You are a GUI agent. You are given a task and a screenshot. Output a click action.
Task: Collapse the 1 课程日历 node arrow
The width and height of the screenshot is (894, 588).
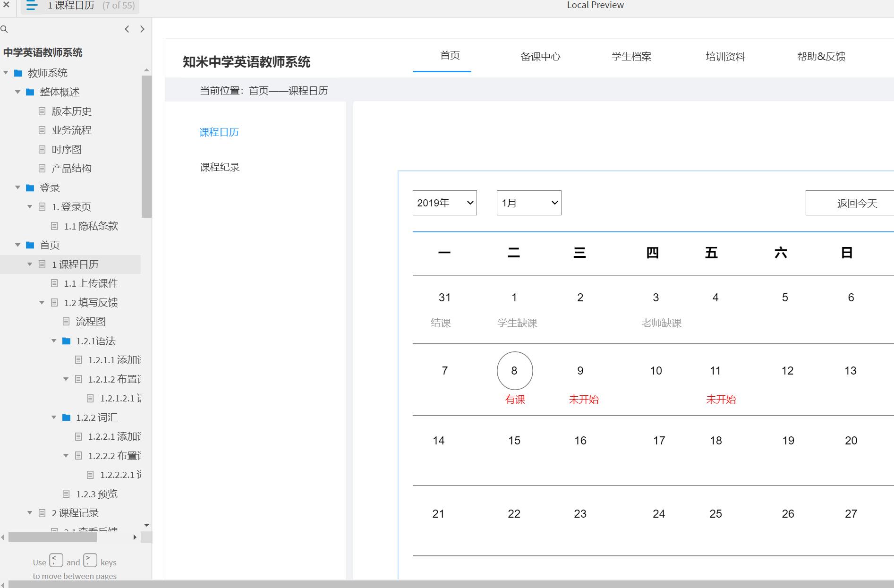click(x=30, y=264)
